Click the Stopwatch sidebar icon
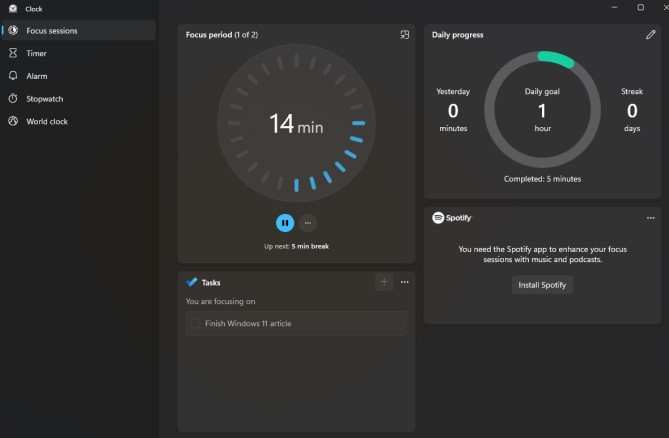669x438 pixels. click(13, 99)
